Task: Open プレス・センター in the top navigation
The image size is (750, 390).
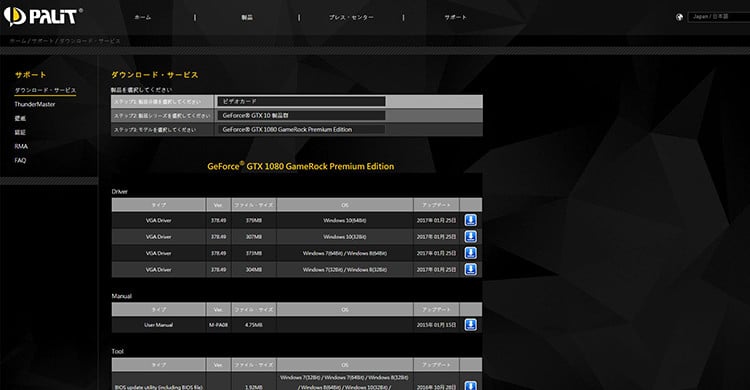Action: point(351,17)
